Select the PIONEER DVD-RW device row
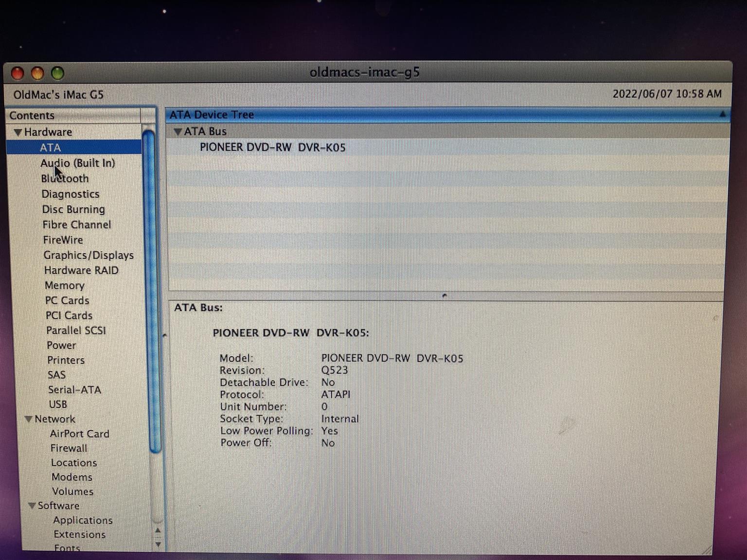The width and height of the screenshot is (747, 560). pyautogui.click(x=272, y=147)
